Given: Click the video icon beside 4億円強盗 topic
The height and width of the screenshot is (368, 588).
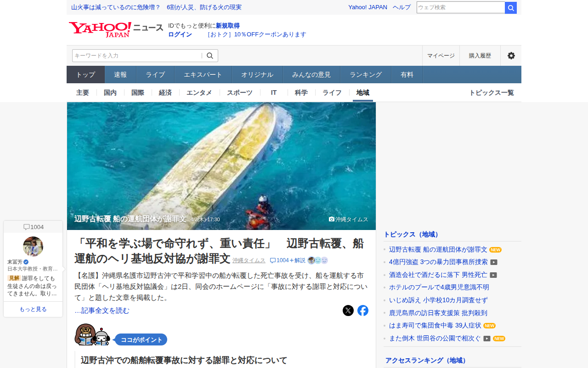Looking at the screenshot, I should [x=494, y=262].
